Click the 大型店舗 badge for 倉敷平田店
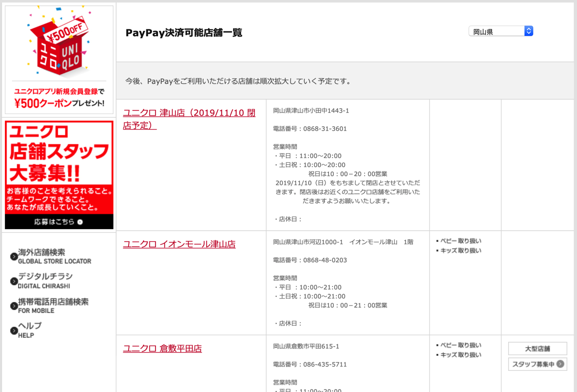 point(537,349)
